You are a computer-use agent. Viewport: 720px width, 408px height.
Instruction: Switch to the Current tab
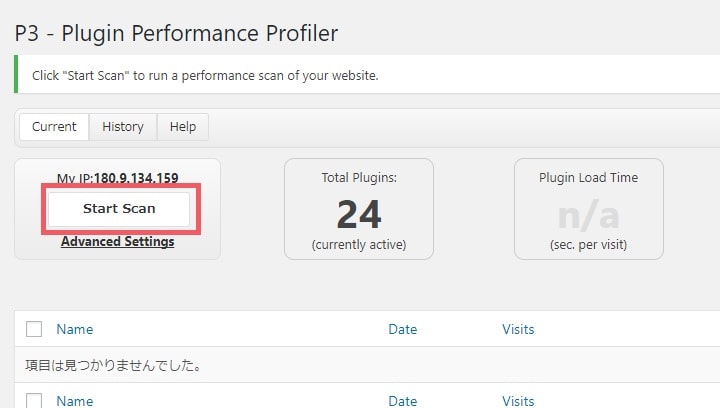(54, 127)
